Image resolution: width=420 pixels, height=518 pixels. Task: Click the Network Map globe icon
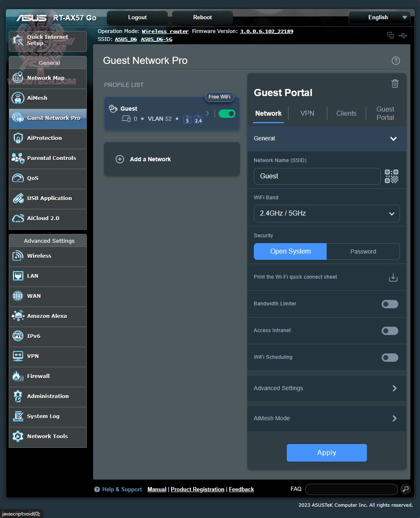coord(18,78)
